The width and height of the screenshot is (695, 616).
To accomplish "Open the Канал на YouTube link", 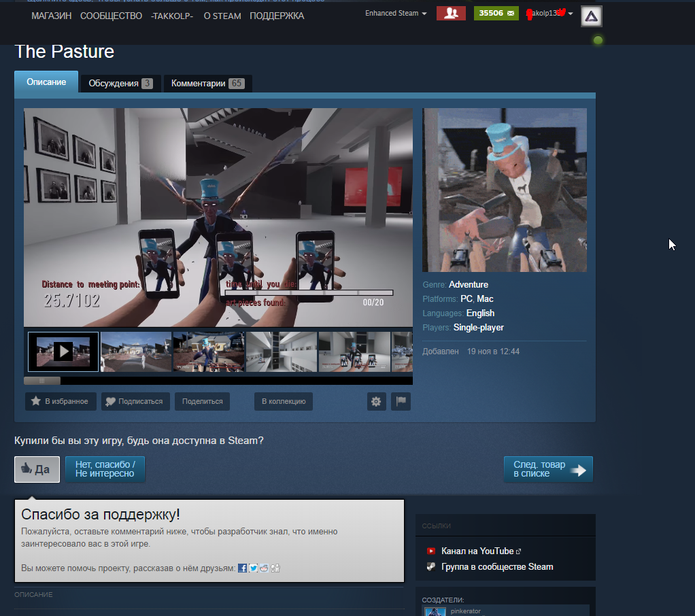I will [x=477, y=551].
